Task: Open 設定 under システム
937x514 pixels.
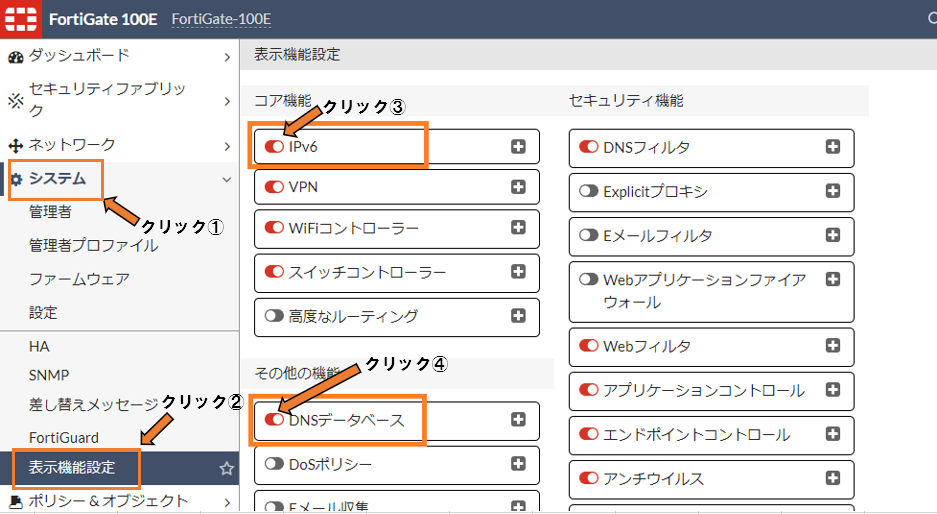Action: coord(43,313)
